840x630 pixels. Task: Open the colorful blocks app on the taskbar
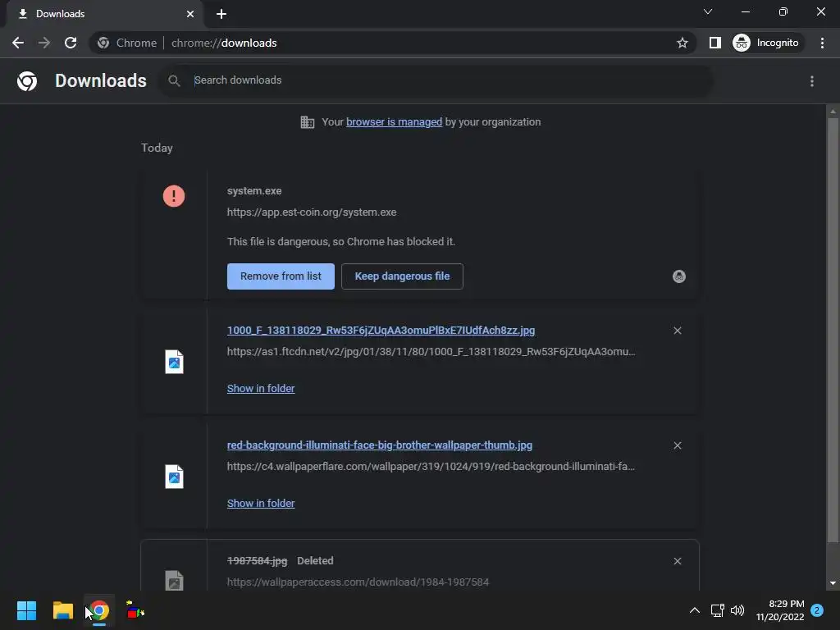135,610
